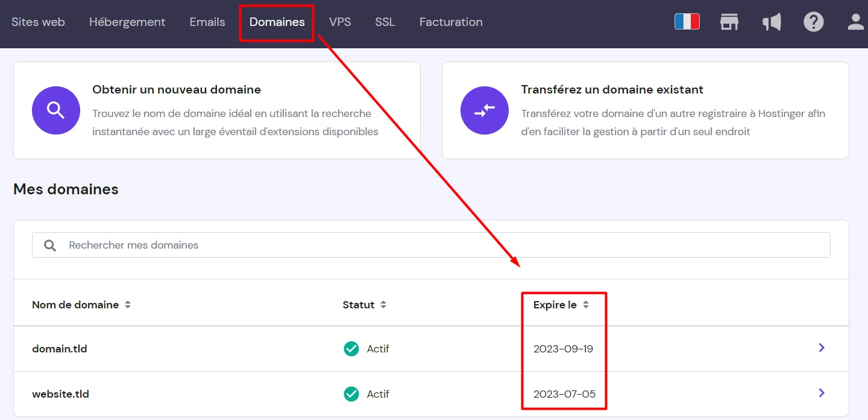Image resolution: width=868 pixels, height=420 pixels.
Task: Open the Facturation menu item
Action: (x=451, y=22)
